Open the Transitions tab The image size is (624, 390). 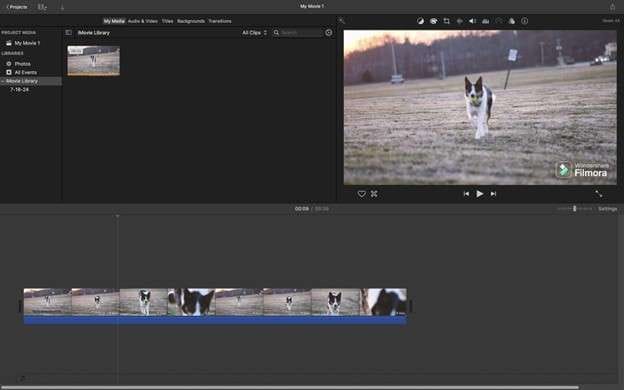(x=220, y=21)
